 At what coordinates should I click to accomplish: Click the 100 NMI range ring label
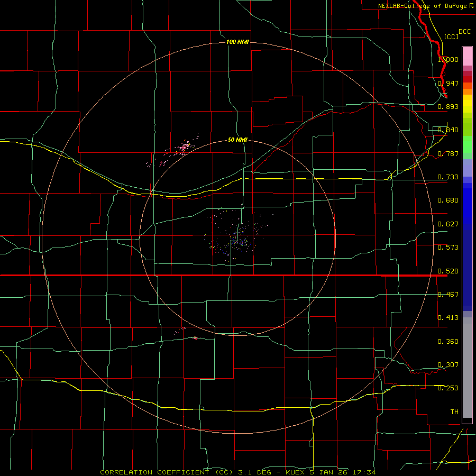coord(237,42)
